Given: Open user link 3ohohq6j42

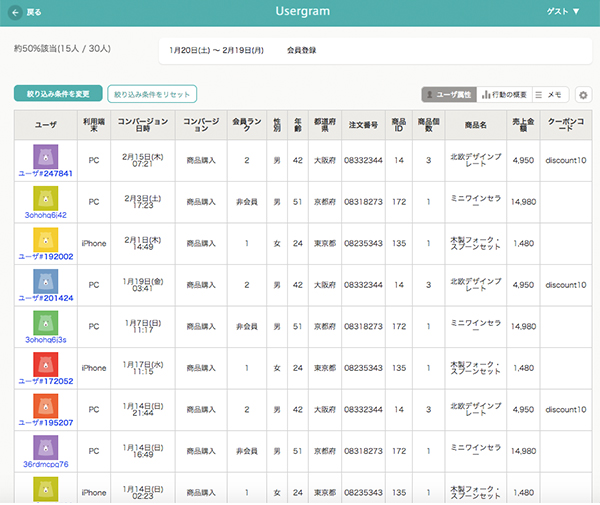Looking at the screenshot, I should tap(46, 215).
